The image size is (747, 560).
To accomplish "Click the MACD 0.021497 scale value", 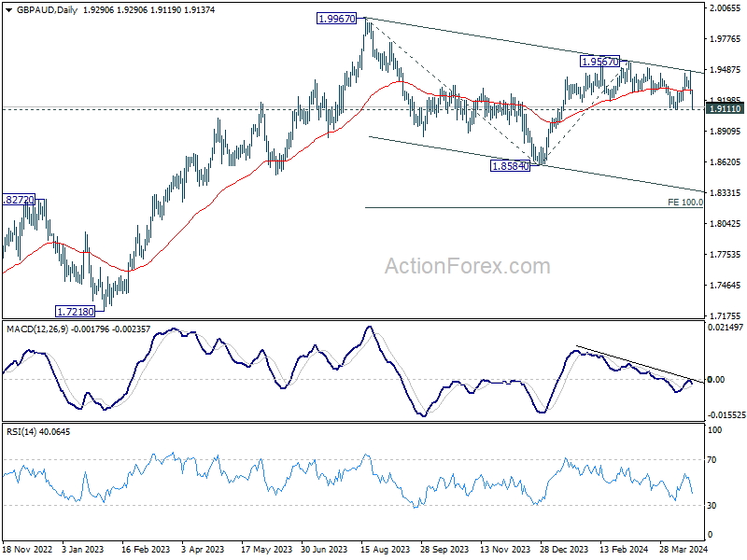I will point(726,328).
